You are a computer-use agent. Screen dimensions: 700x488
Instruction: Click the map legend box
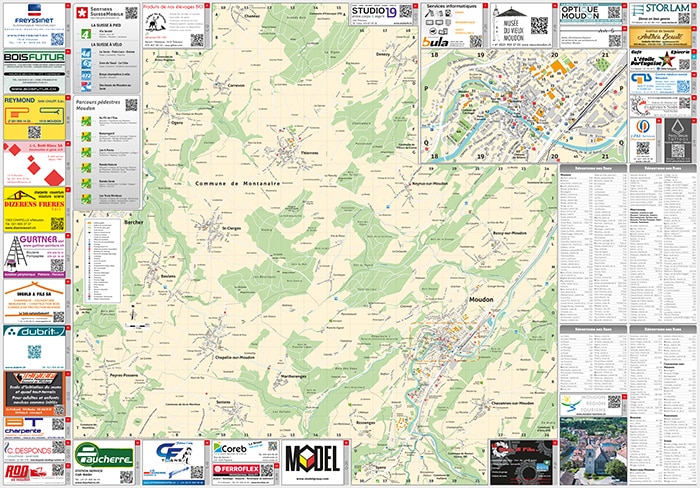(102, 261)
